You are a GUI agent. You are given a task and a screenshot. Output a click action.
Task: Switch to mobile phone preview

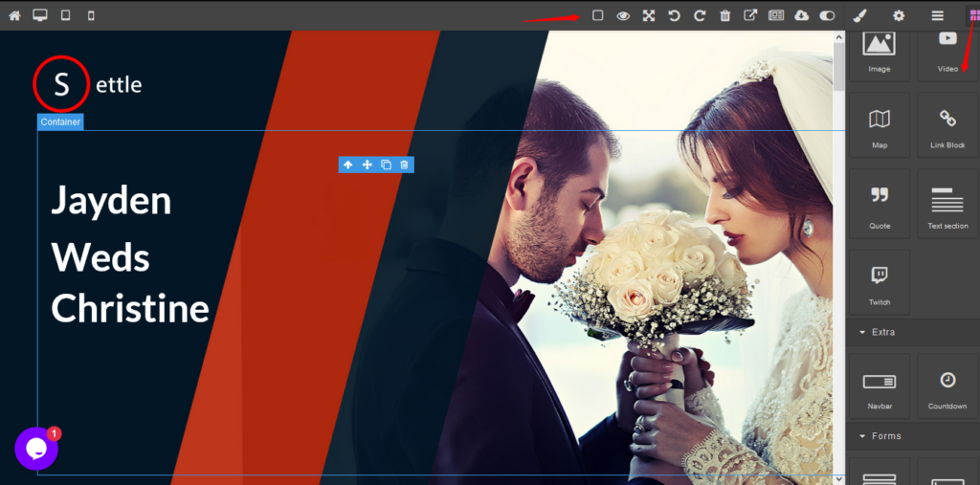(91, 15)
